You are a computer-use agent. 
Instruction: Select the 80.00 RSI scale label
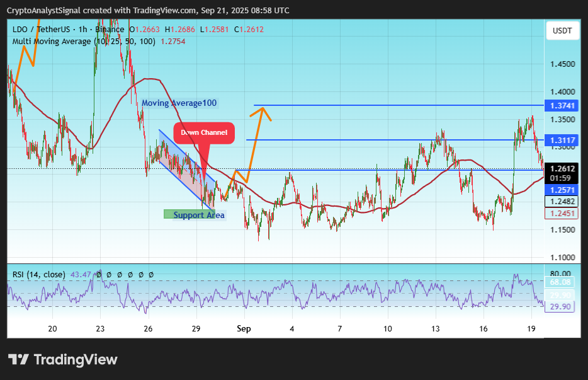coord(560,273)
